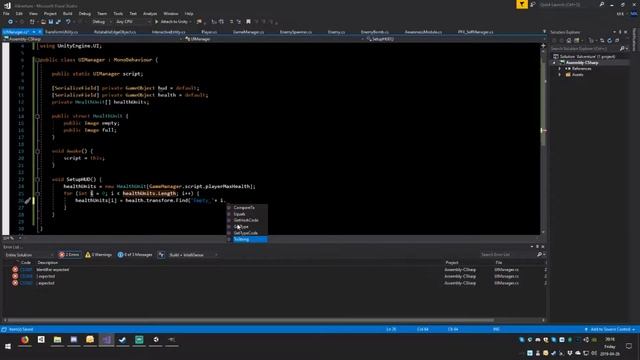
Task: Open the File menu
Action: click(6, 13)
